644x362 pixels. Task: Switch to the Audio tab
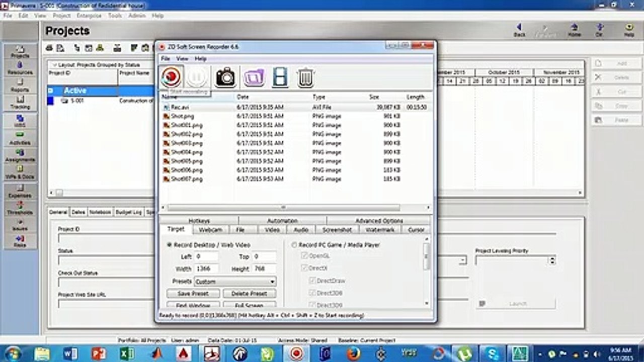point(301,229)
